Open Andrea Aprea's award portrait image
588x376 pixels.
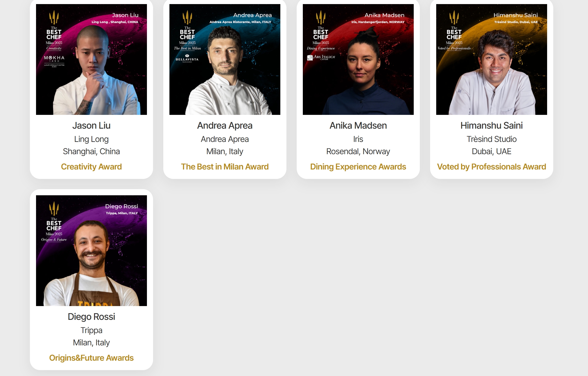(x=225, y=59)
